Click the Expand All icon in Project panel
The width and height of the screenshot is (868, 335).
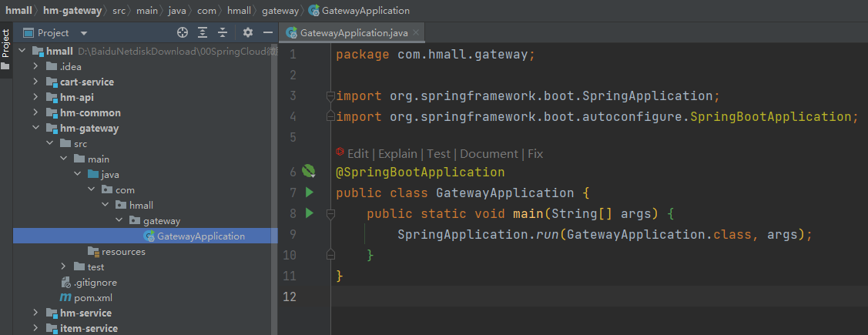point(203,32)
